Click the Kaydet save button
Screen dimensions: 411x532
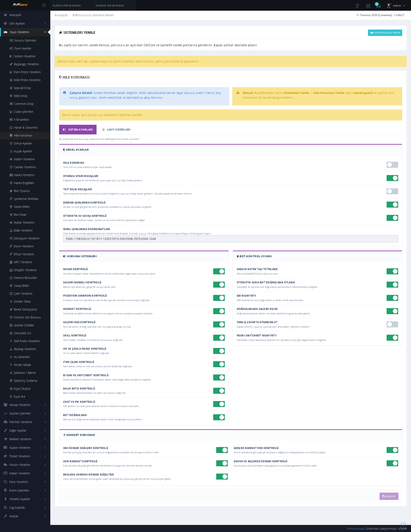(x=389, y=496)
